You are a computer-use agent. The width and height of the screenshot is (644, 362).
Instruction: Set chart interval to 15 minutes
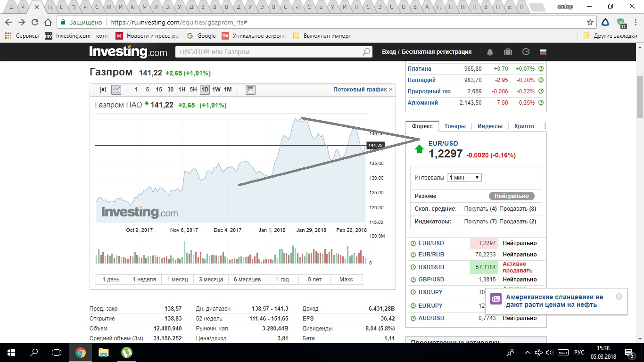pyautogui.click(x=159, y=90)
